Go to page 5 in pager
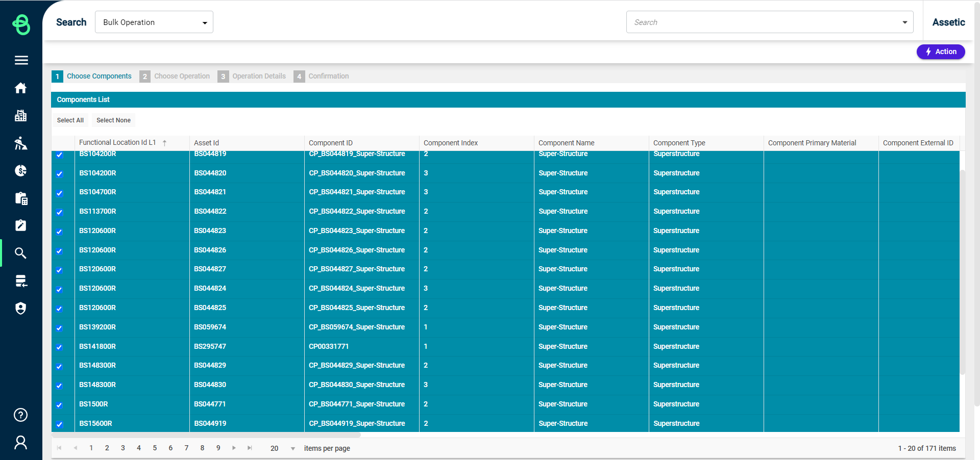980x460 pixels. pos(155,448)
